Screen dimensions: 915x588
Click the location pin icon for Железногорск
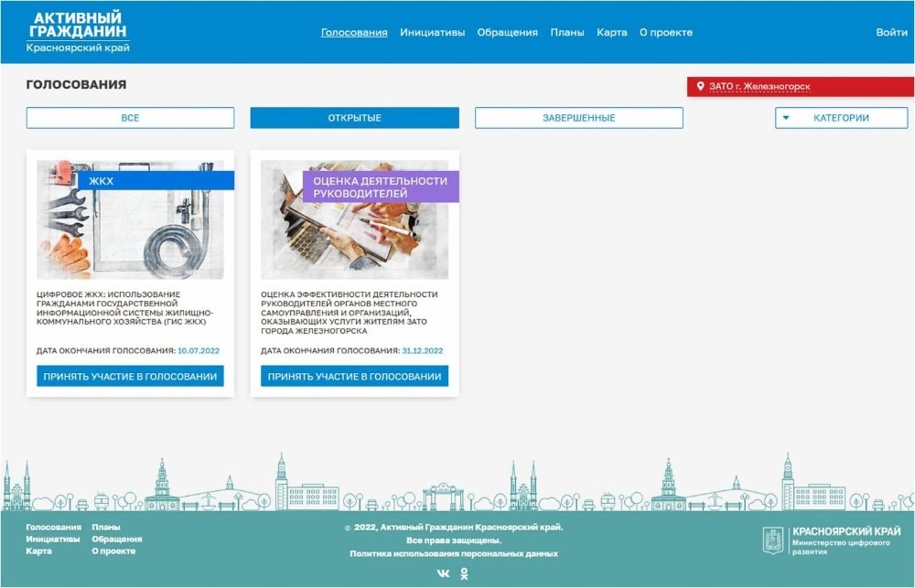(x=701, y=87)
